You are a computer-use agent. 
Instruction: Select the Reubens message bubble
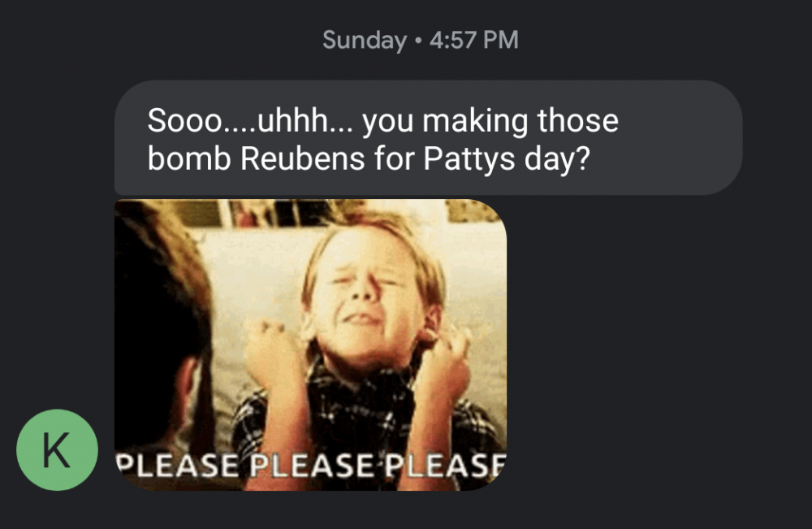click(x=428, y=138)
